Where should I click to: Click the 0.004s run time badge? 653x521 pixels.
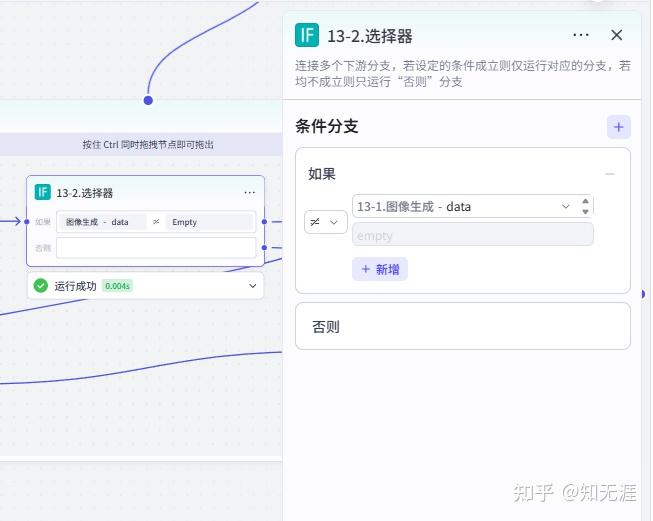pos(117,286)
